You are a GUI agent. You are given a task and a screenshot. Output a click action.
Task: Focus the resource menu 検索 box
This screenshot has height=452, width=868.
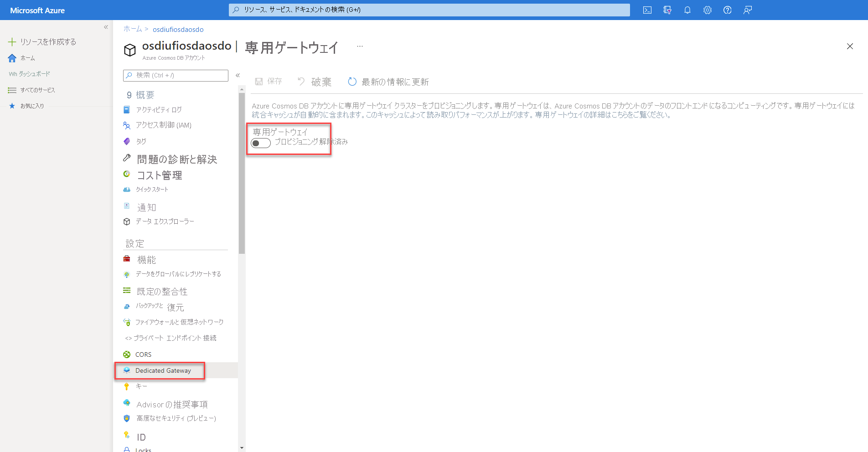tap(176, 75)
